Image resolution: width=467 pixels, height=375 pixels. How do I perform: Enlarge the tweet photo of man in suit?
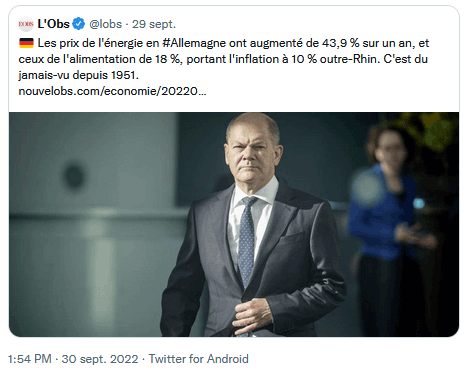(x=234, y=224)
